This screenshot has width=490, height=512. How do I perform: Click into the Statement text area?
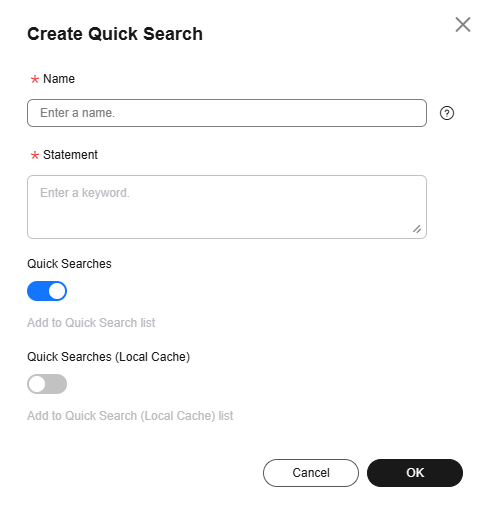pyautogui.click(x=227, y=207)
